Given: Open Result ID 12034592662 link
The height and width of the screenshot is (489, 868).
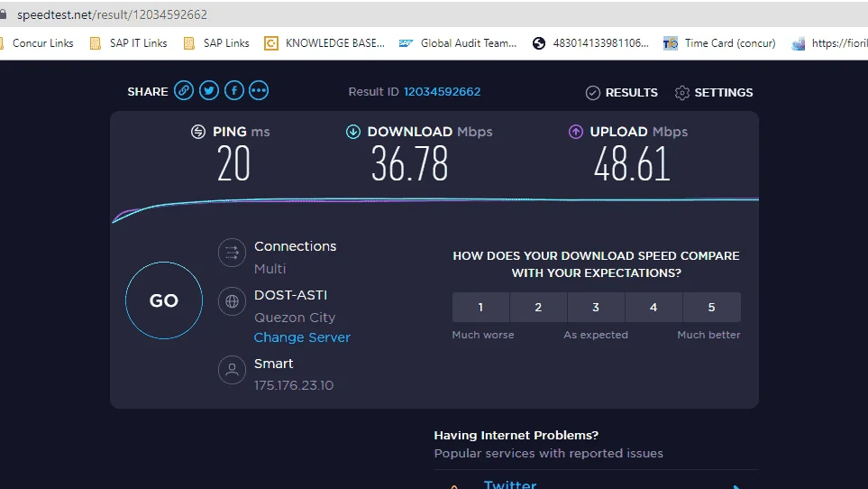Looking at the screenshot, I should pos(442,92).
